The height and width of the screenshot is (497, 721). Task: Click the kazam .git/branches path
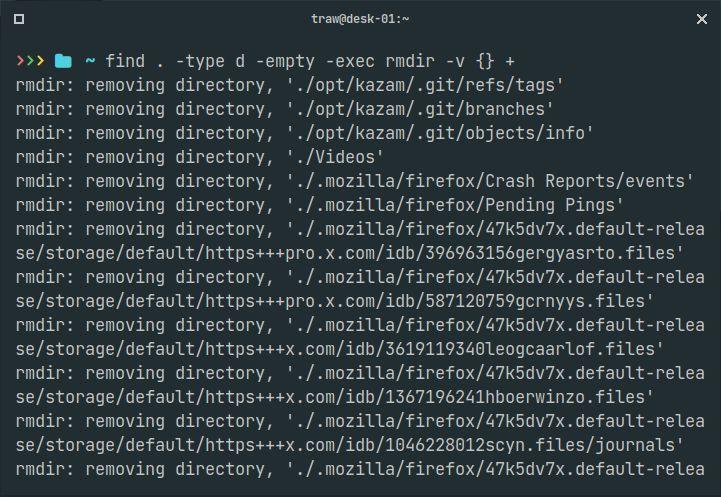420,109
